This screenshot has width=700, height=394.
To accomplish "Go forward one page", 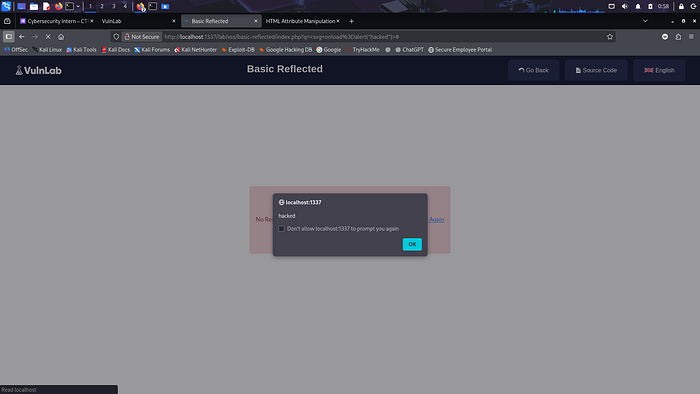I will [x=35, y=37].
